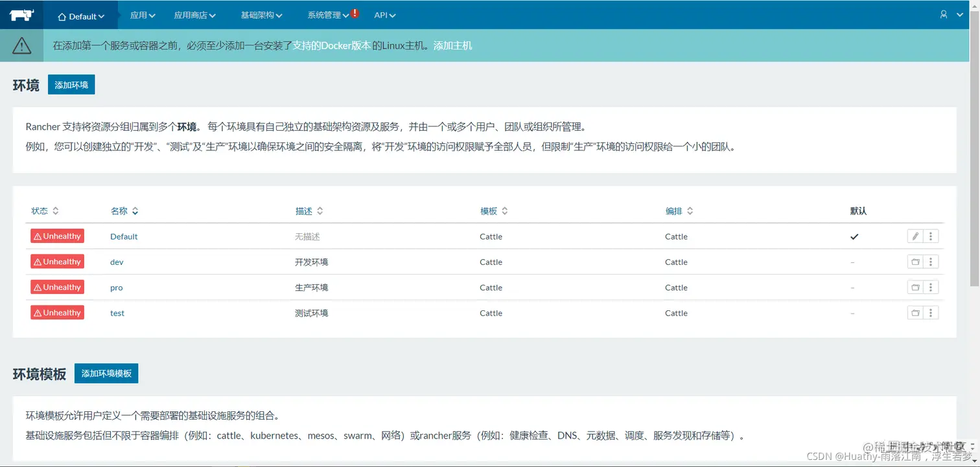
Task: Click the Unhealthy badge for pro
Action: click(x=57, y=288)
